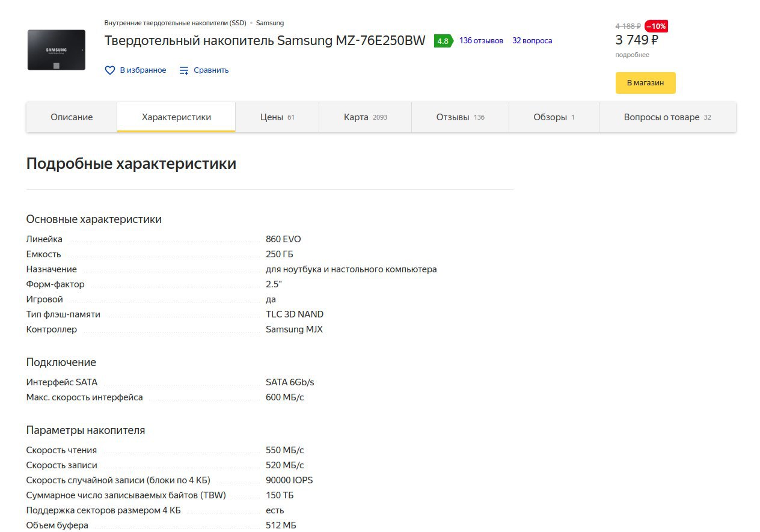
Task: Click the Тип флэш-памяти spec label
Action: tap(63, 314)
